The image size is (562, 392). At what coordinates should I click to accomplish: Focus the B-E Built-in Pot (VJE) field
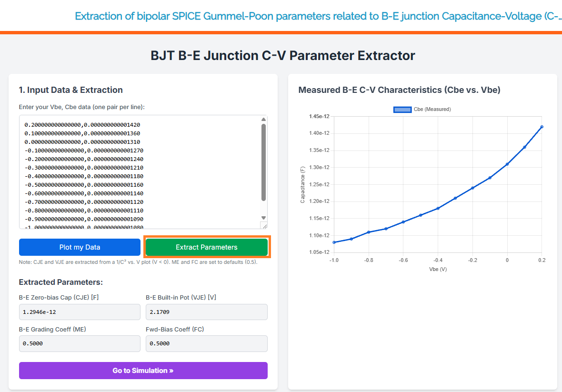pos(206,312)
